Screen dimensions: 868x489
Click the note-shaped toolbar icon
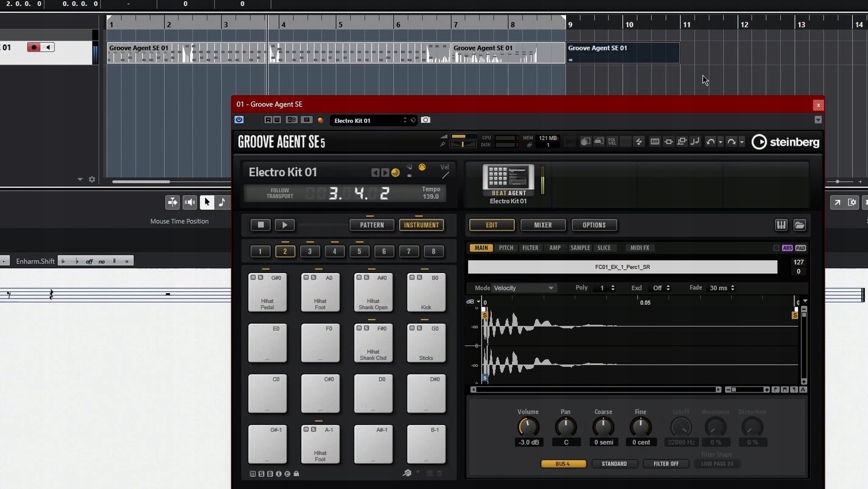click(x=695, y=142)
